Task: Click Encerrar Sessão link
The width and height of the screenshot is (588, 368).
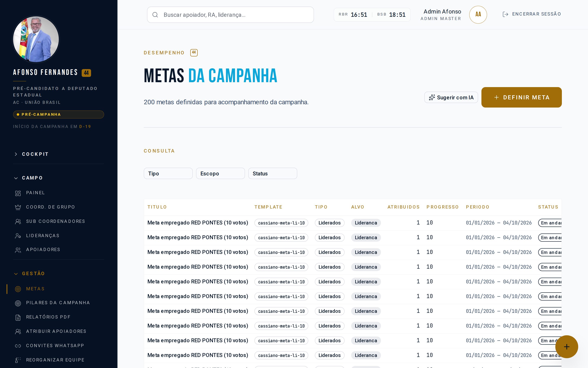Action: pyautogui.click(x=532, y=14)
